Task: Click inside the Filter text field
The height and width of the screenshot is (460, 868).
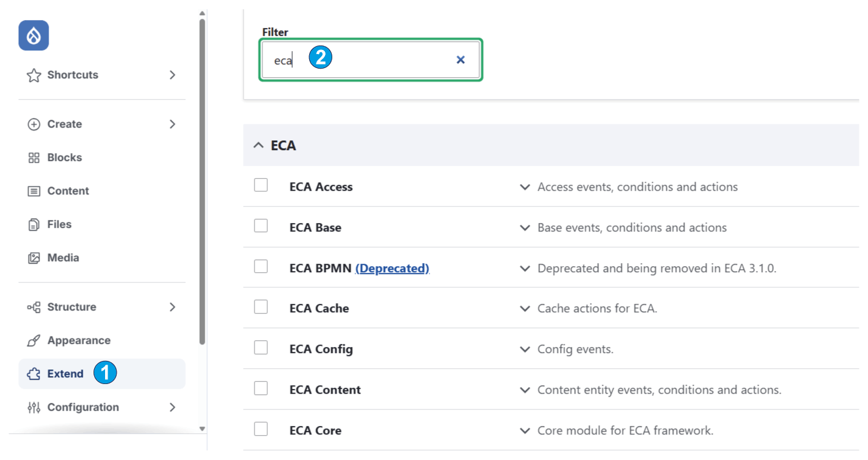Action: pos(371,60)
